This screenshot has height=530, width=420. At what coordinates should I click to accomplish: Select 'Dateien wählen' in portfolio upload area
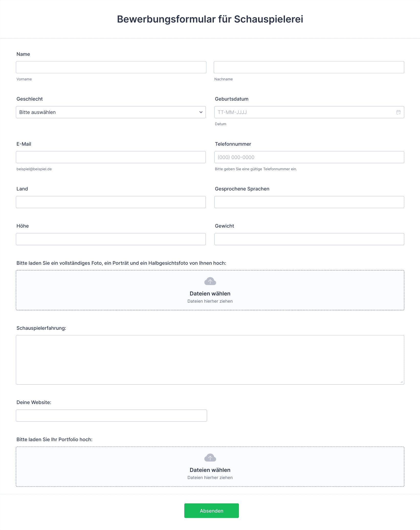pos(210,470)
